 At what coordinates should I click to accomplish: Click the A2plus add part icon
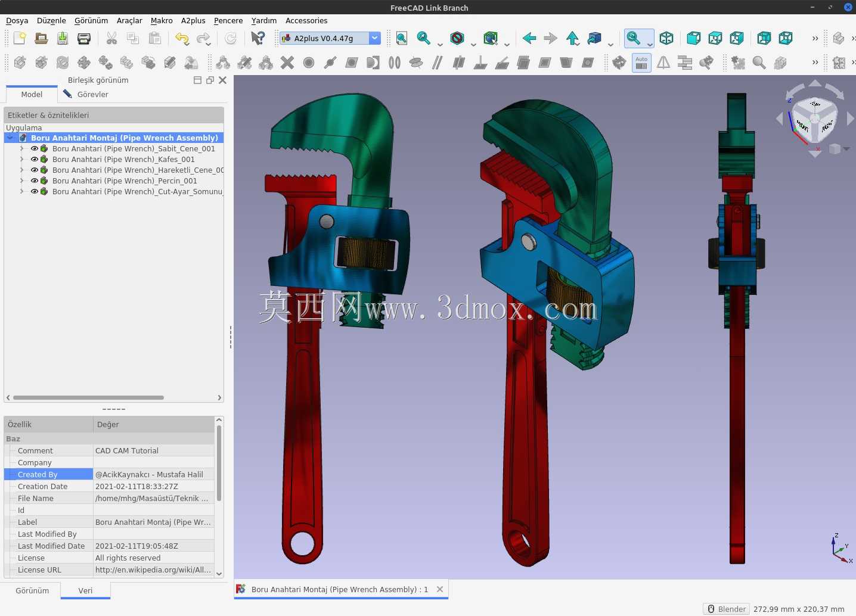[x=20, y=63]
